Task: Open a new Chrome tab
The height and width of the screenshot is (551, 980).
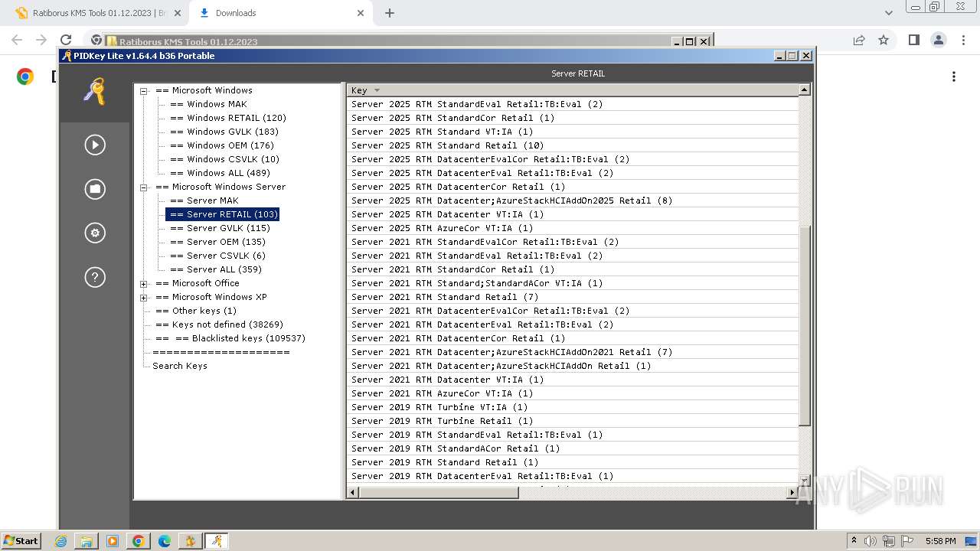Action: tap(390, 13)
